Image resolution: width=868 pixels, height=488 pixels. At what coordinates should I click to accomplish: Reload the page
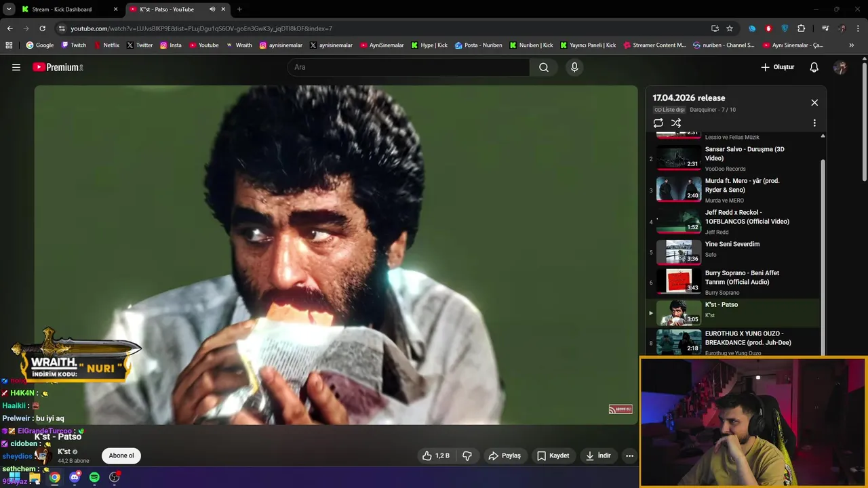tap(42, 28)
